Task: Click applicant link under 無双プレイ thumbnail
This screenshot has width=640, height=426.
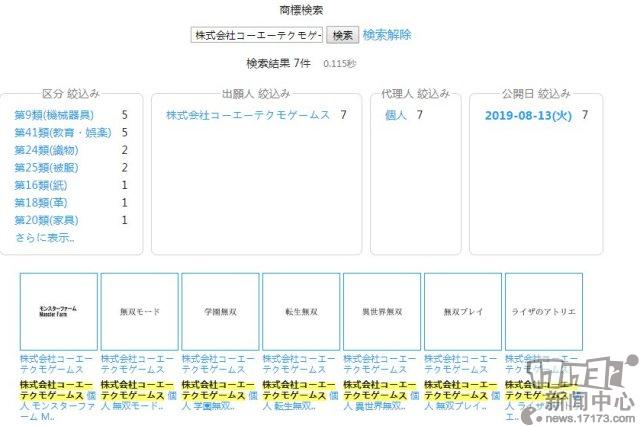Action: [x=460, y=364]
